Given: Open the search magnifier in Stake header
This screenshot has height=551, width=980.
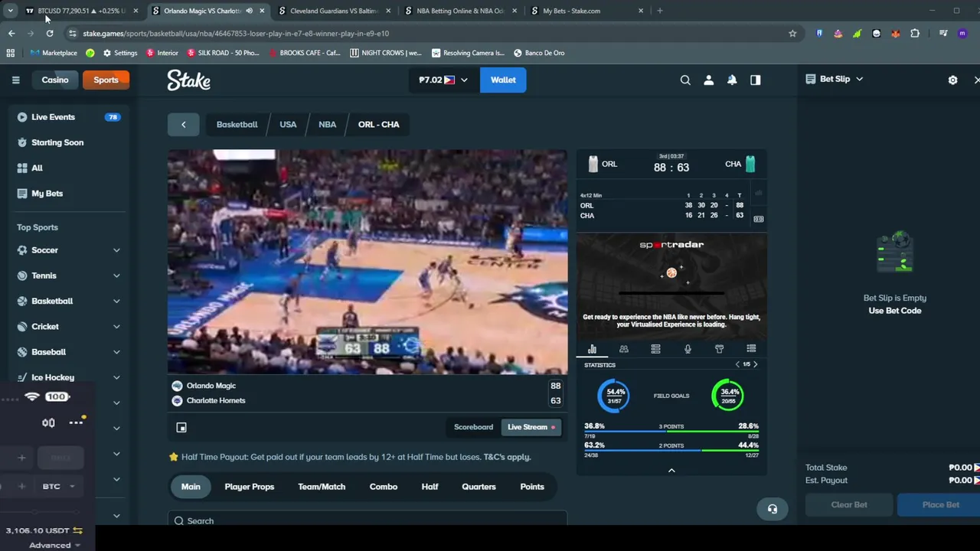Looking at the screenshot, I should [x=685, y=80].
